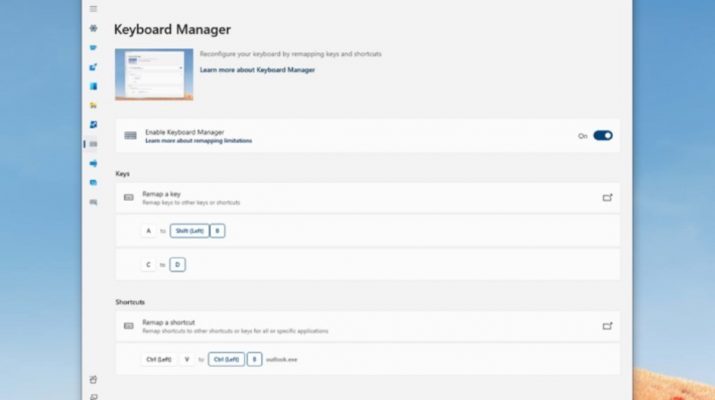
Task: Open General settings gear icon
Action: click(93, 28)
